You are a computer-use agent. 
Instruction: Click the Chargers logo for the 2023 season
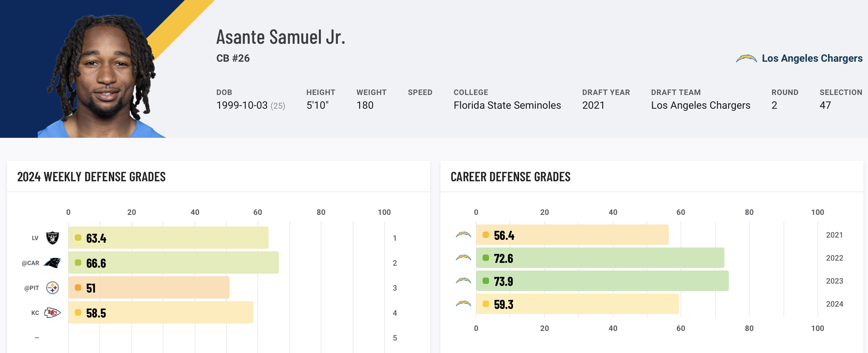point(463,281)
